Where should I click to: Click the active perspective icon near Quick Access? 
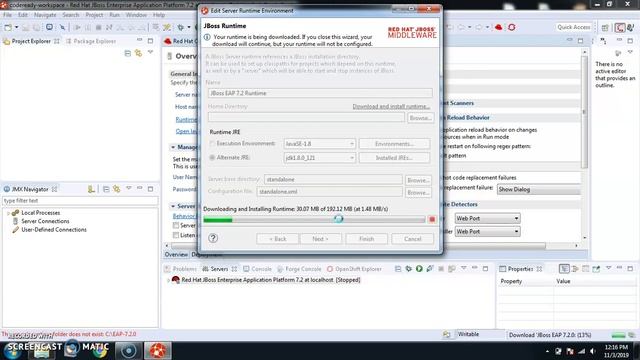pos(620,27)
